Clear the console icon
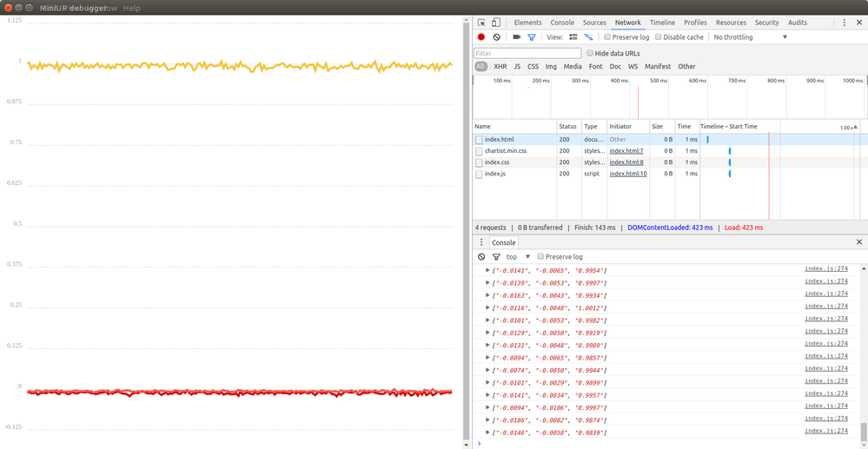This screenshot has width=868, height=449. 481,257
